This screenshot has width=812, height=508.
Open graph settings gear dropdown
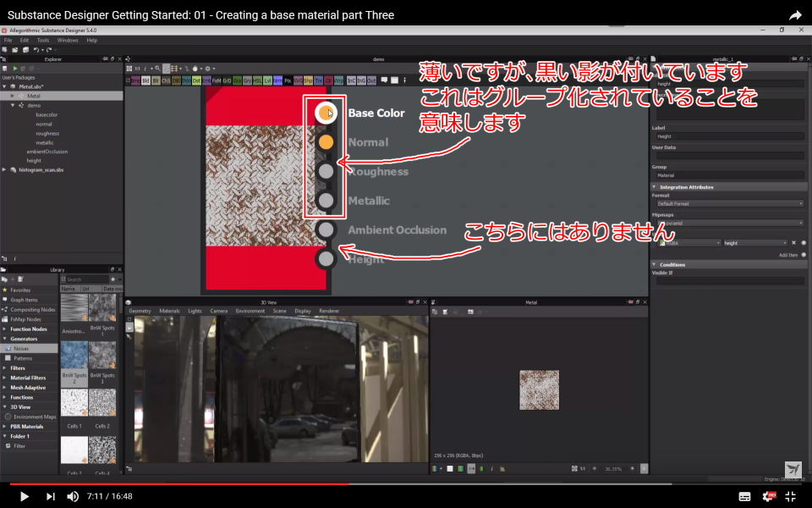click(x=209, y=69)
